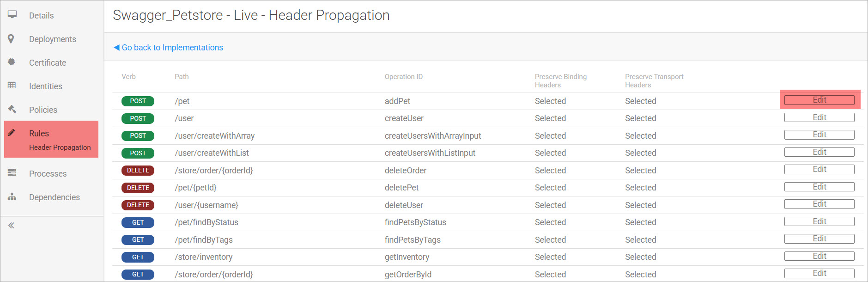Viewport: 868px width, 282px height.
Task: Click the Details monitor icon
Action: pos(12,14)
